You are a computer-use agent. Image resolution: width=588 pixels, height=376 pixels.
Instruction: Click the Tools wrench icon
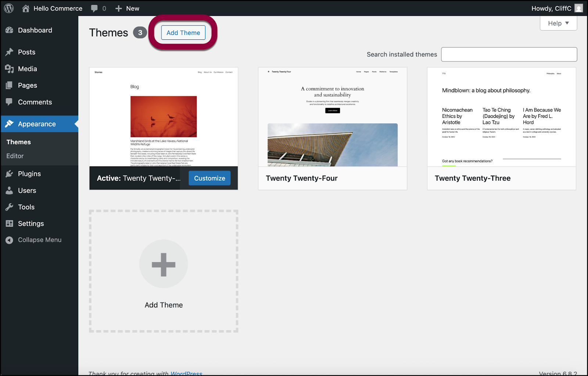pos(10,207)
